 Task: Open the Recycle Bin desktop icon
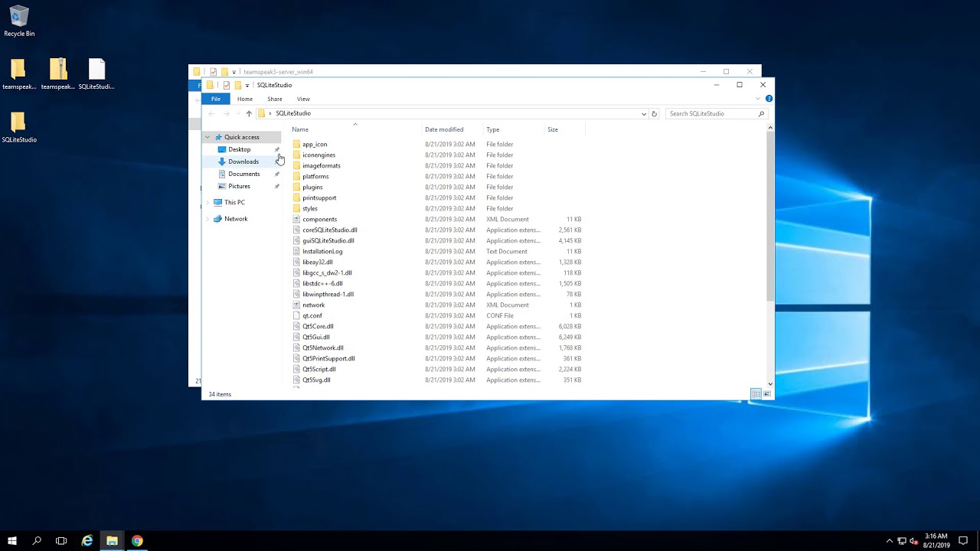[19, 22]
